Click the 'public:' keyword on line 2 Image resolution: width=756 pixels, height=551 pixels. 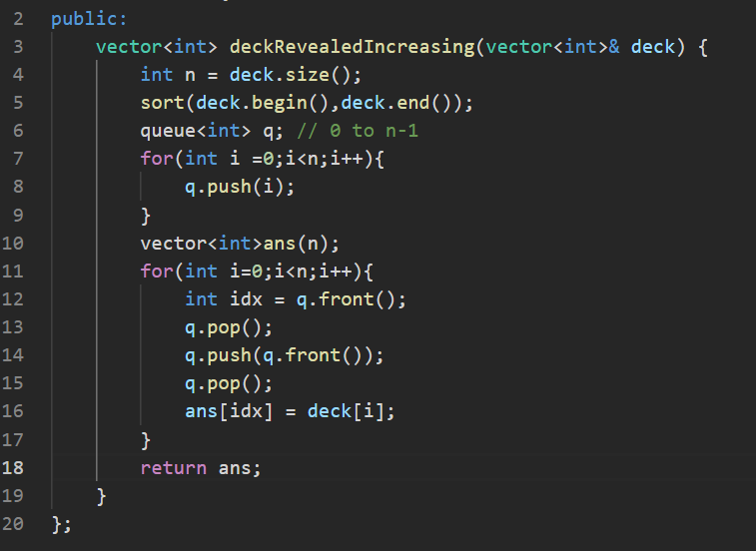point(89,19)
